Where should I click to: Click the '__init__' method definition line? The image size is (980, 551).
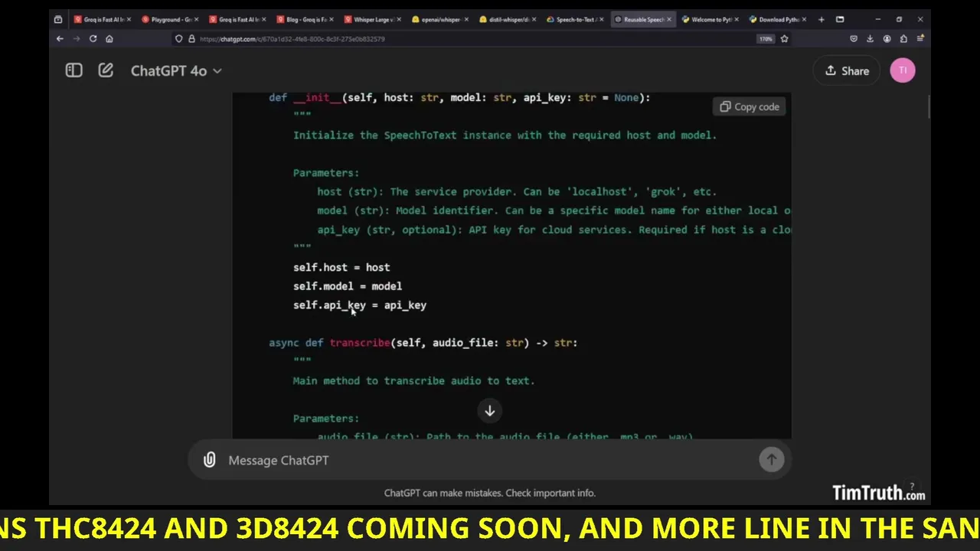459,98
